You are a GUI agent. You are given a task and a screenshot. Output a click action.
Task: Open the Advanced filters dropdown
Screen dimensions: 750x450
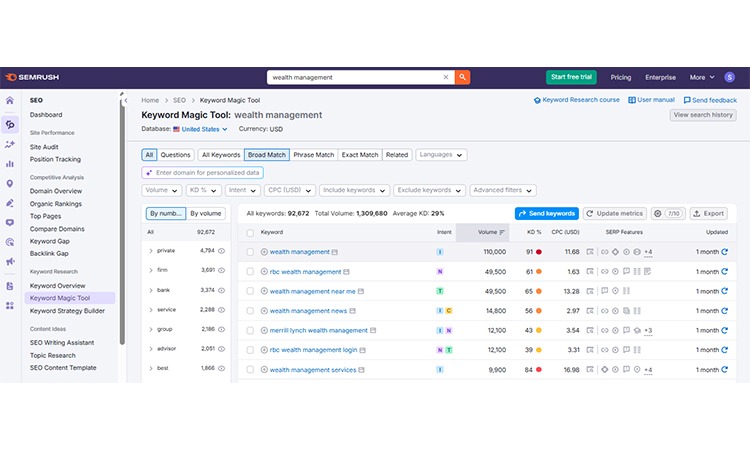(503, 190)
